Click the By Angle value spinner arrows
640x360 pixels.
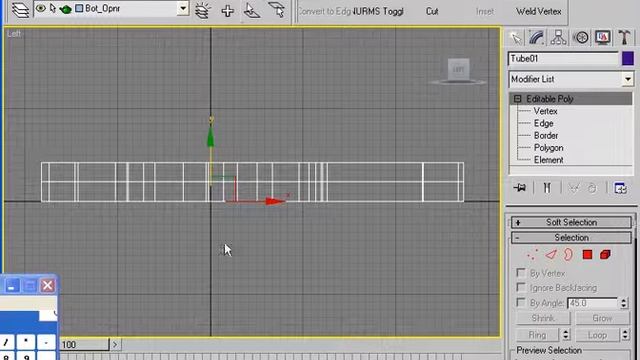pyautogui.click(x=624, y=303)
